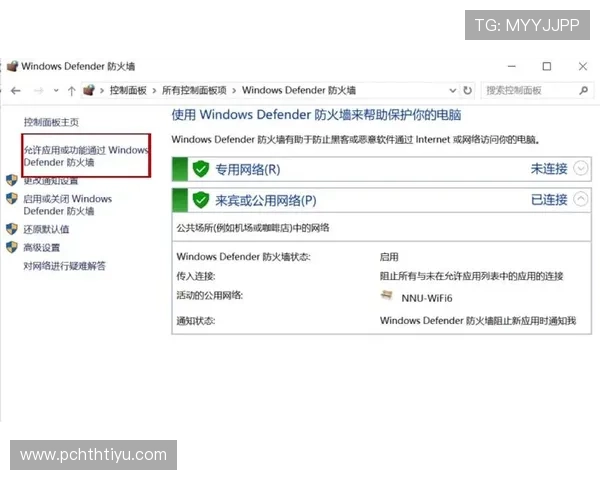Refresh the control panel page

coord(467,91)
